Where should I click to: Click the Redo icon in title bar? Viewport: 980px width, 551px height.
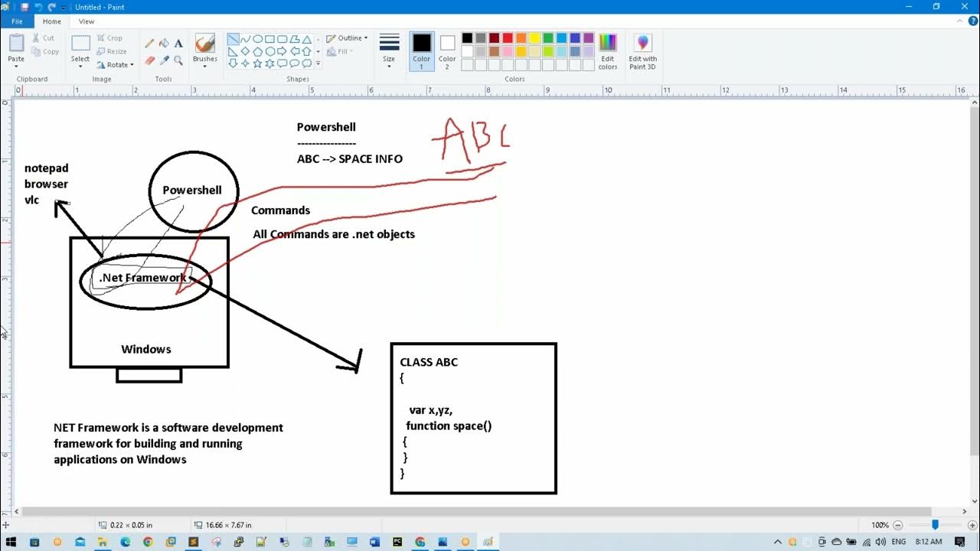point(52,7)
